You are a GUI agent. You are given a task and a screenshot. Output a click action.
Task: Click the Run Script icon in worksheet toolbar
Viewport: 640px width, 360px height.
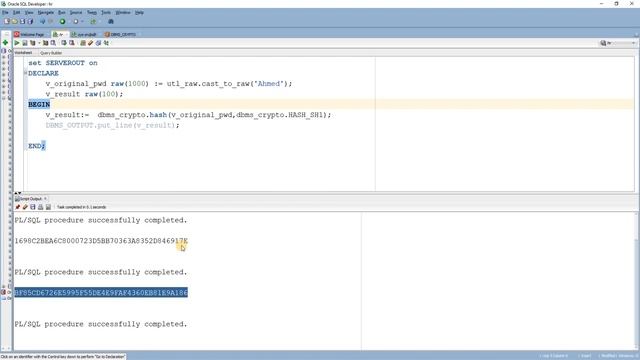coord(24,43)
